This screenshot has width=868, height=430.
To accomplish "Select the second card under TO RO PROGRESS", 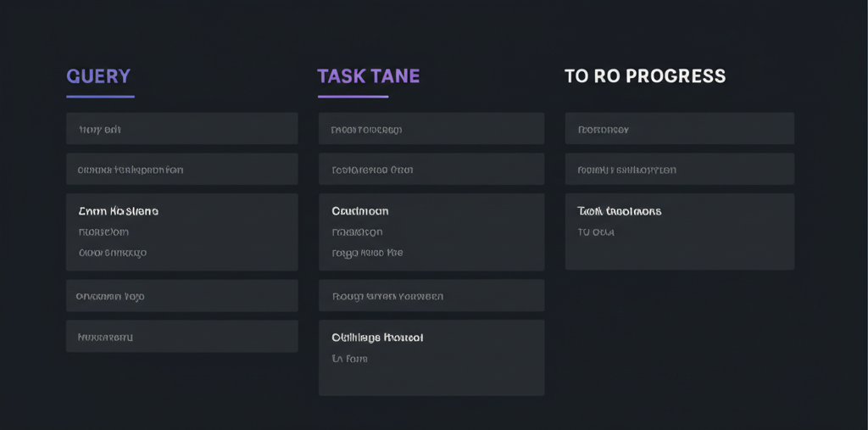I will click(x=679, y=170).
